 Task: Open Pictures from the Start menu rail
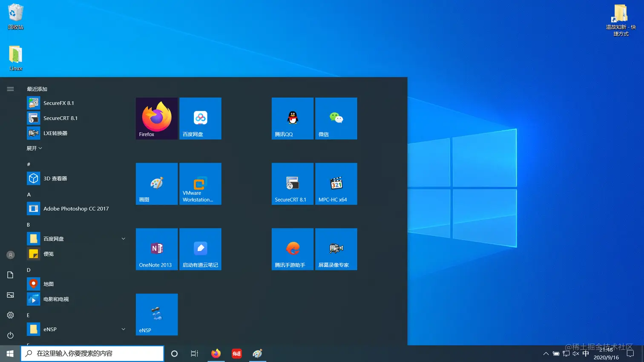pos(11,295)
